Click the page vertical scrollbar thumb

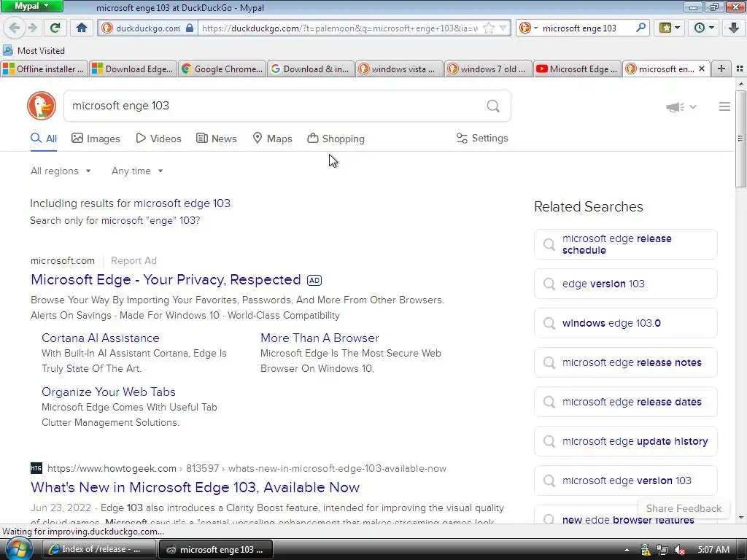point(741,138)
